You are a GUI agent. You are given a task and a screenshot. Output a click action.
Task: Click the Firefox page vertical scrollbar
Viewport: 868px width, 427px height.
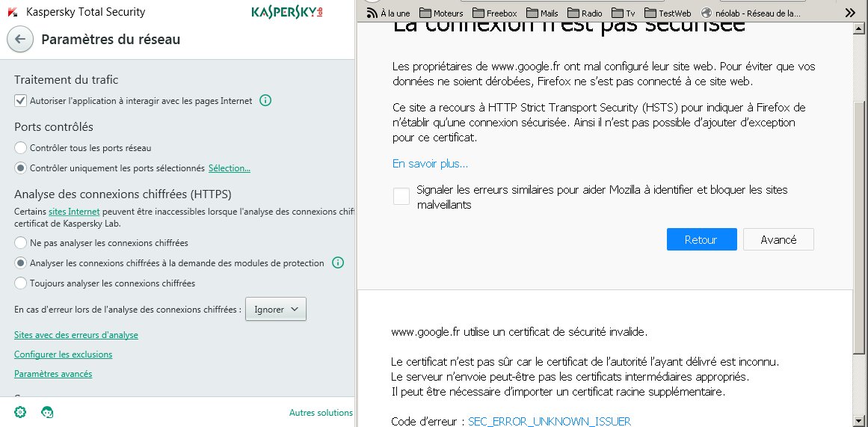(858, 227)
